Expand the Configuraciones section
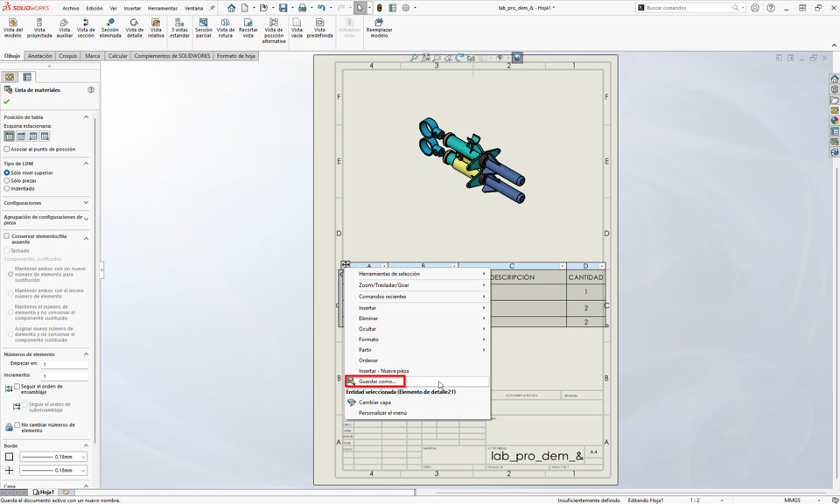840x504 pixels. click(86, 203)
